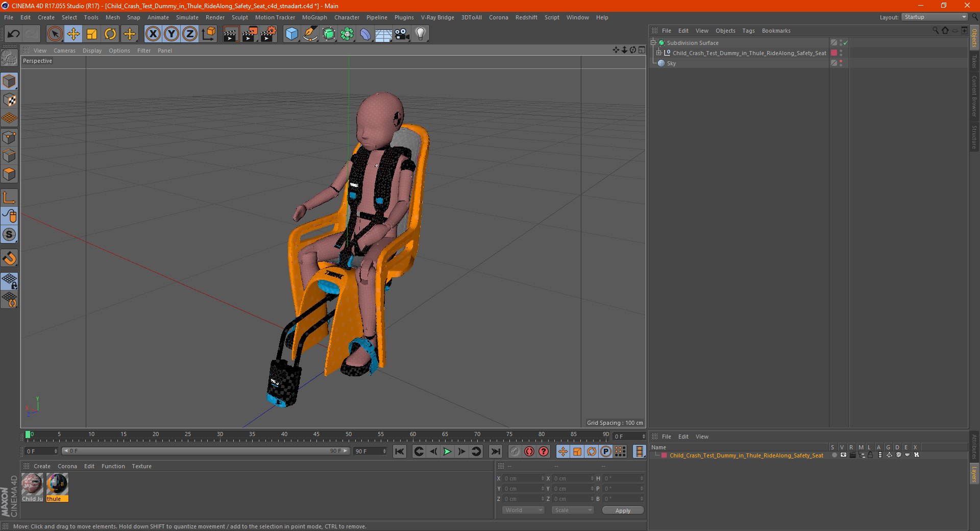Open the Scale mode dropdown
The width and height of the screenshot is (980, 531).
point(573,510)
